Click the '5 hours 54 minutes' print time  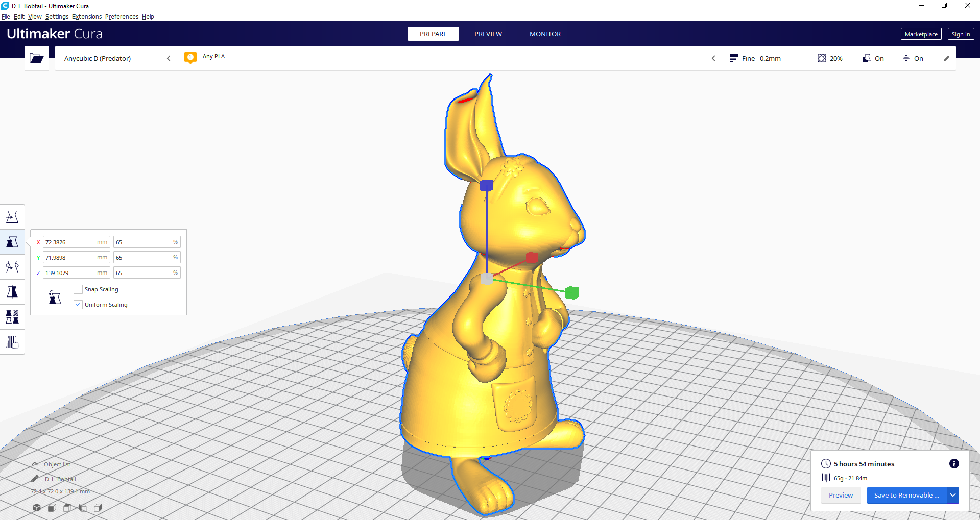click(x=864, y=464)
